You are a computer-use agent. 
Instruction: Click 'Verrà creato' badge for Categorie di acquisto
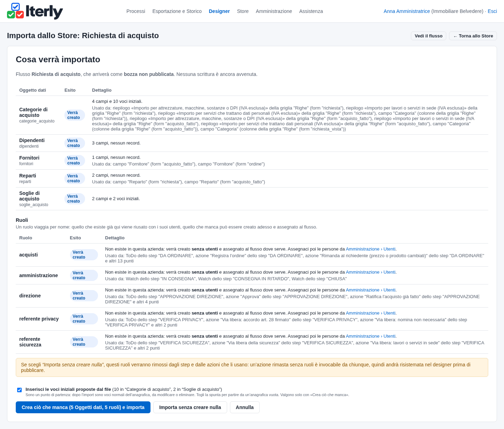click(75, 115)
